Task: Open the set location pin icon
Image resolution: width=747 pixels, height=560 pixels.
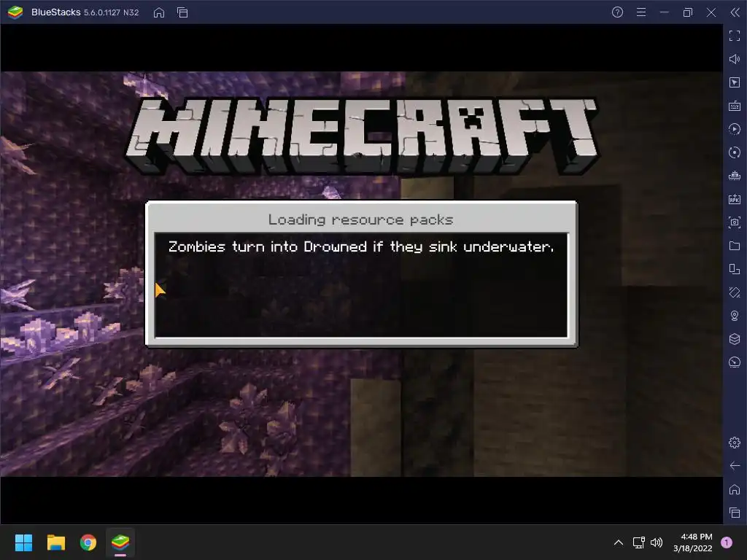Action: (735, 316)
